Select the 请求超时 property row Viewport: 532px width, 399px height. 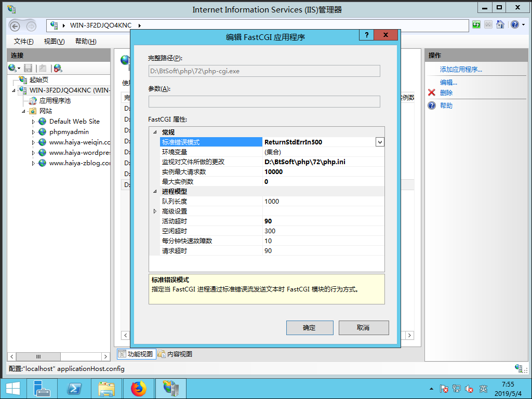(x=272, y=251)
